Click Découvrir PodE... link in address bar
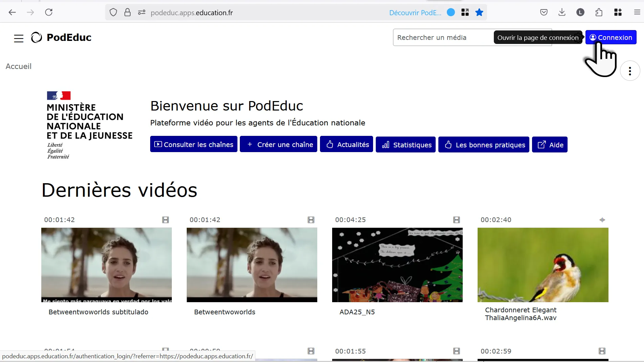 415,13
